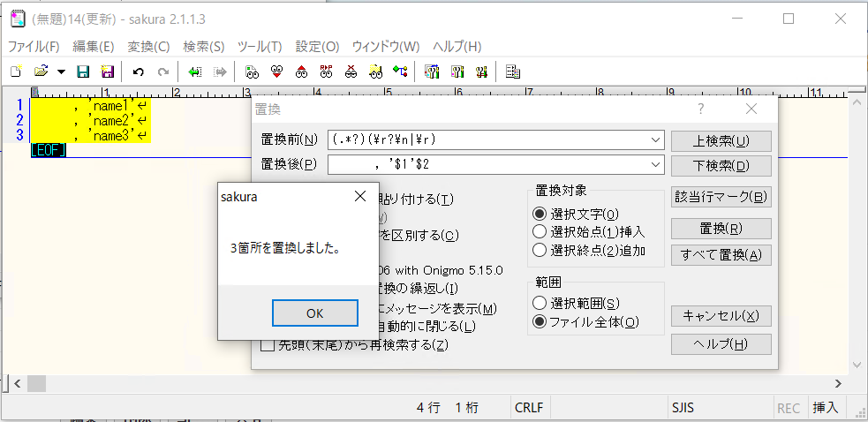Select ファイル全体(O) range option

pos(585,321)
